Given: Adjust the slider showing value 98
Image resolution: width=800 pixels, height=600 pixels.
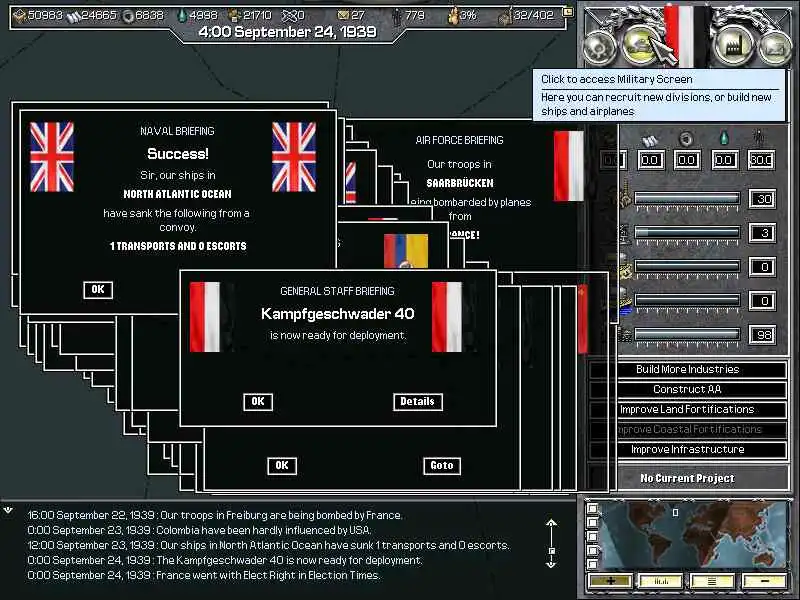Looking at the screenshot, I should point(687,335).
